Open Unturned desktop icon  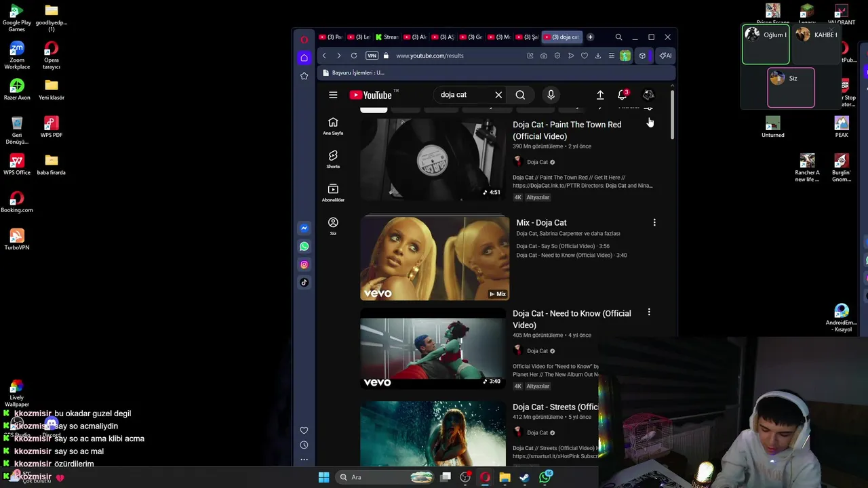click(x=772, y=127)
